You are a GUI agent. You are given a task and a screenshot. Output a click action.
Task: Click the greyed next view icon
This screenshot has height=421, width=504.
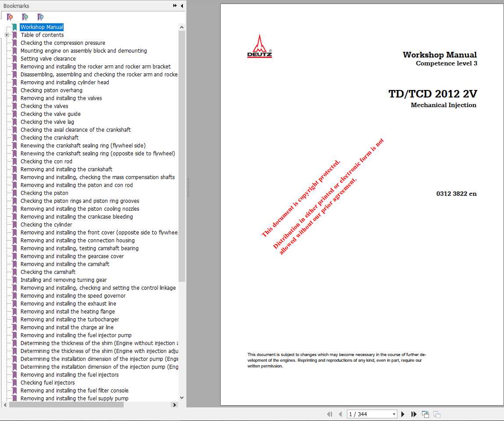coord(436,414)
